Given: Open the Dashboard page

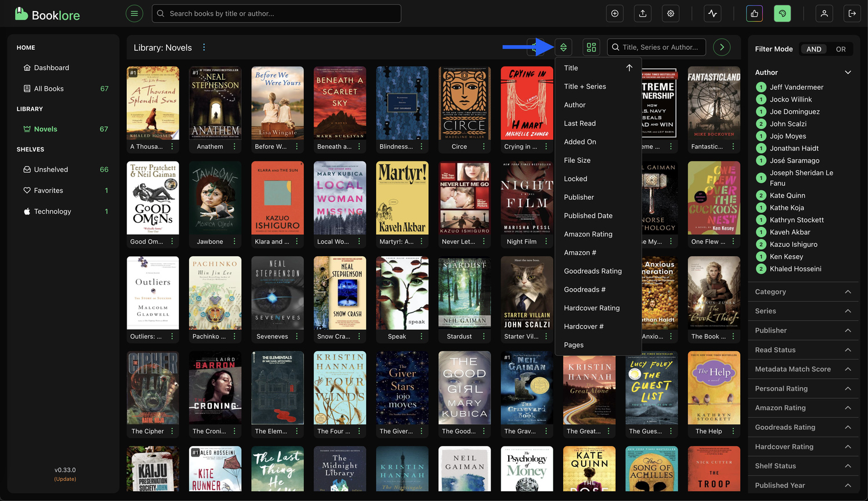Looking at the screenshot, I should [x=52, y=68].
